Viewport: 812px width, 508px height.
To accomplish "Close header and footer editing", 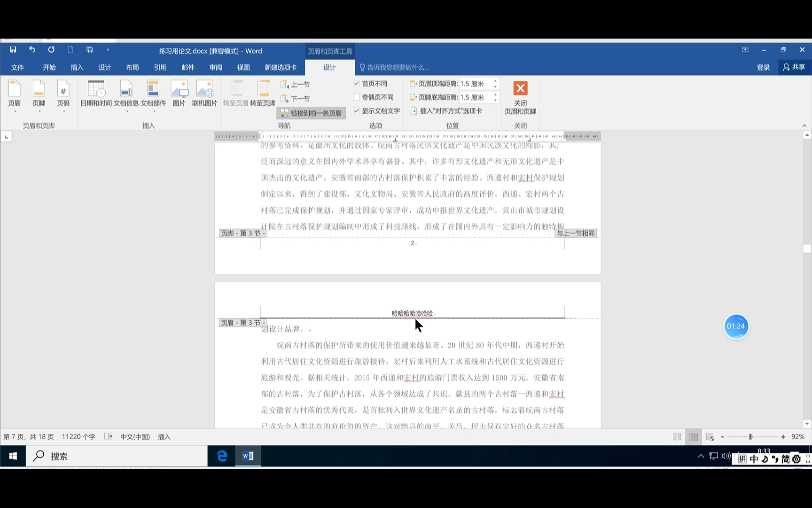I will [520, 96].
